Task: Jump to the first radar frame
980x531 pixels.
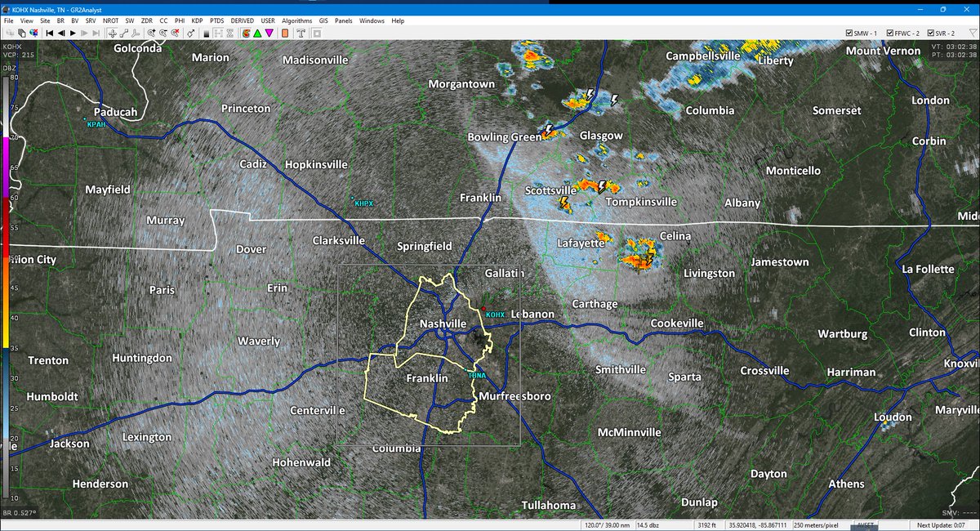Action: [x=50, y=33]
